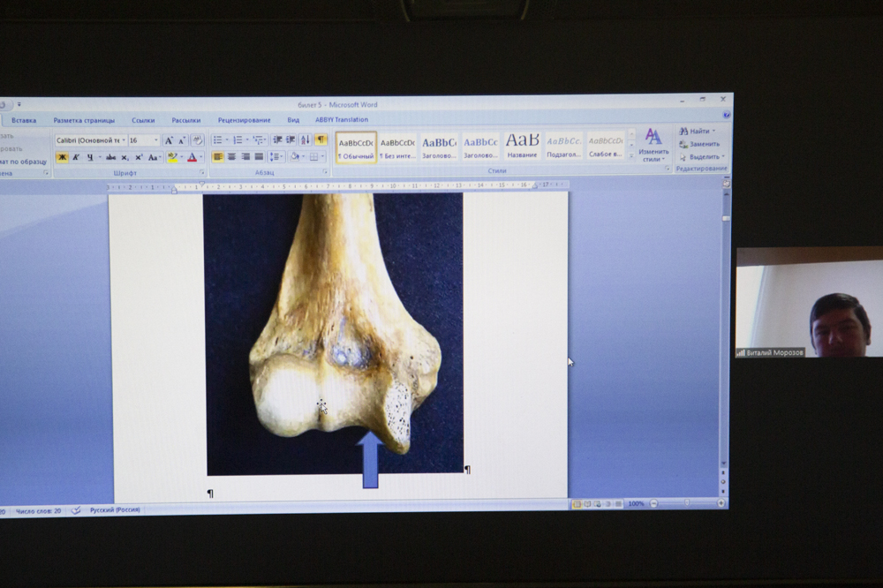Switch to the Рассылки tab
The width and height of the screenshot is (883, 588).
coord(185,121)
